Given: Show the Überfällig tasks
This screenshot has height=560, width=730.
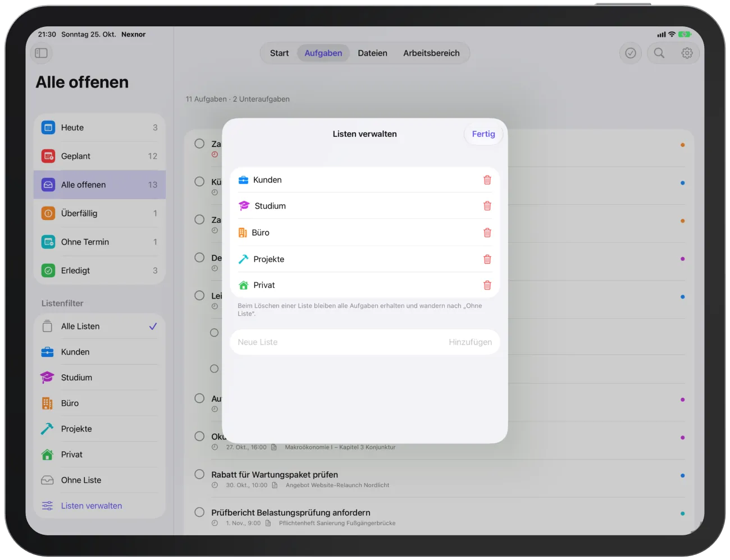Looking at the screenshot, I should point(99,213).
